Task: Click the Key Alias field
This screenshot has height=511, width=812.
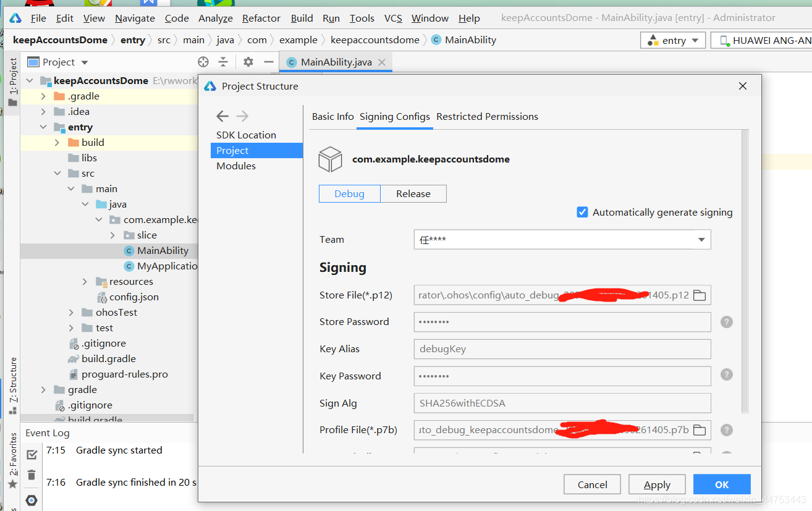Action: pos(562,349)
